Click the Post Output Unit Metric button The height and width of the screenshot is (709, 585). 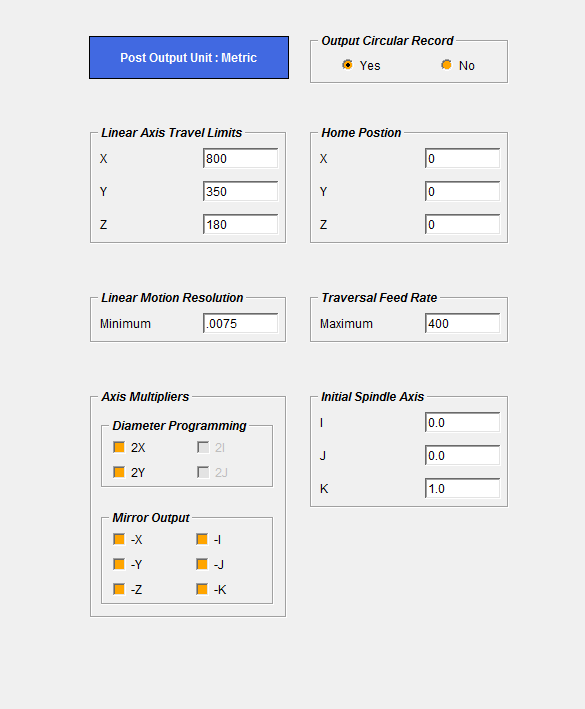pos(189,57)
